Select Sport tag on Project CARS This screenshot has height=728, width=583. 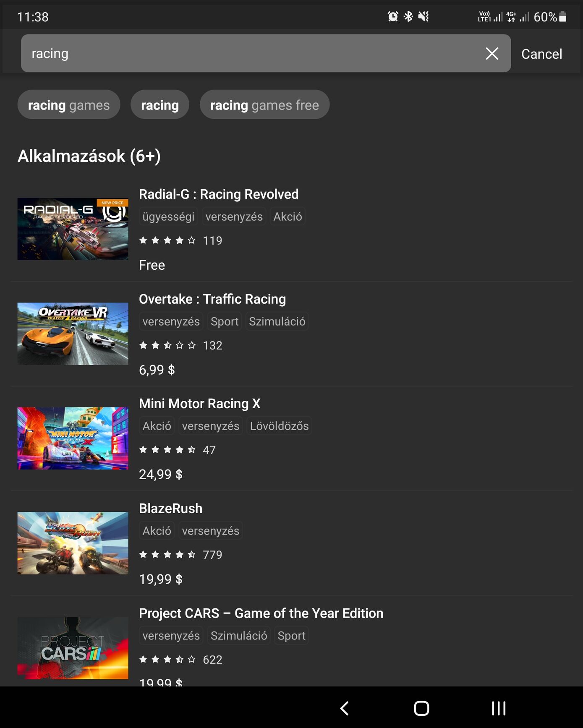[x=291, y=636]
